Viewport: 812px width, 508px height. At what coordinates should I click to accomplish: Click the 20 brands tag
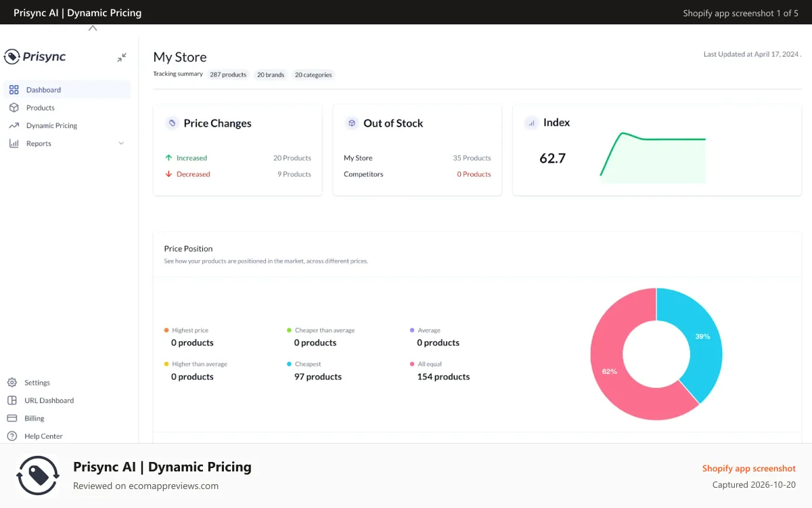[x=271, y=75]
